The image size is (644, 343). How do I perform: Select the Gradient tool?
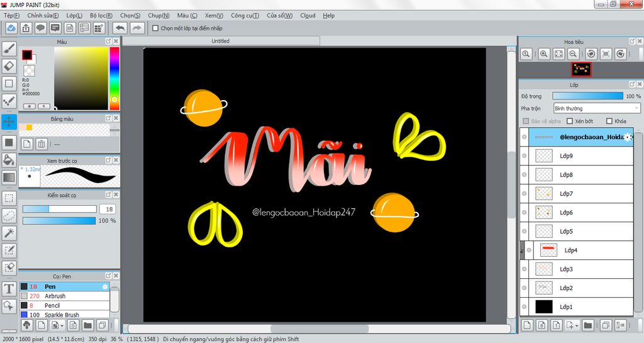[9, 177]
